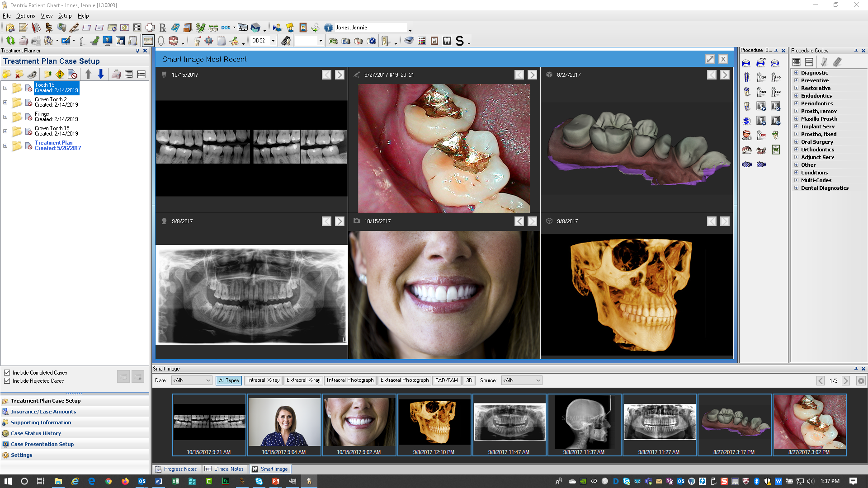Select the 120 exam procedure button
The width and height of the screenshot is (868, 488).
[761, 77]
